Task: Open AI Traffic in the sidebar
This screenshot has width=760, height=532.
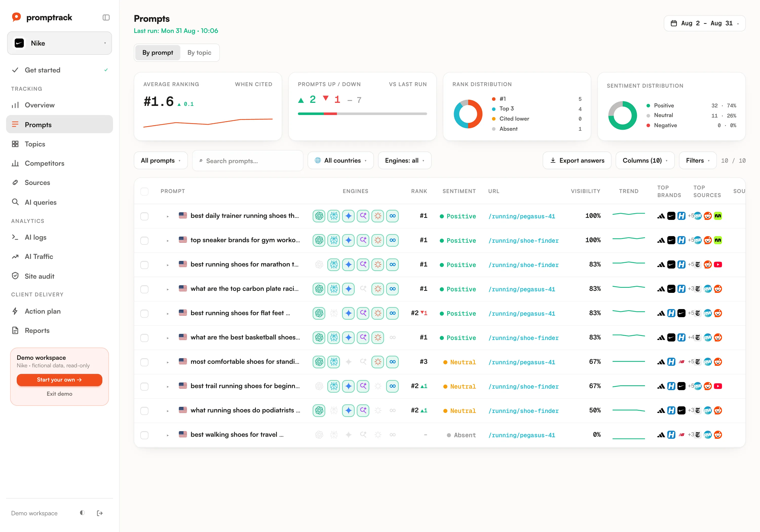Action: coord(60,257)
